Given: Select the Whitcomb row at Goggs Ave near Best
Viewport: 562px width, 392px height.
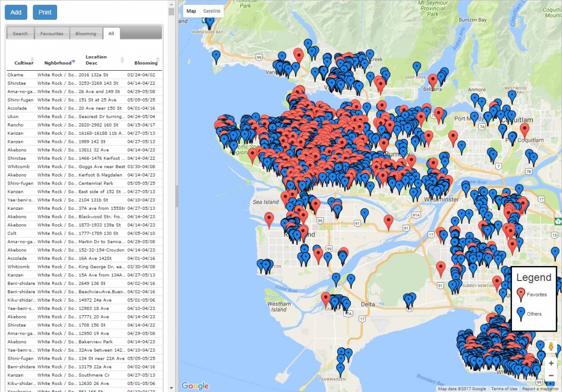Looking at the screenshot, I should 84,167.
